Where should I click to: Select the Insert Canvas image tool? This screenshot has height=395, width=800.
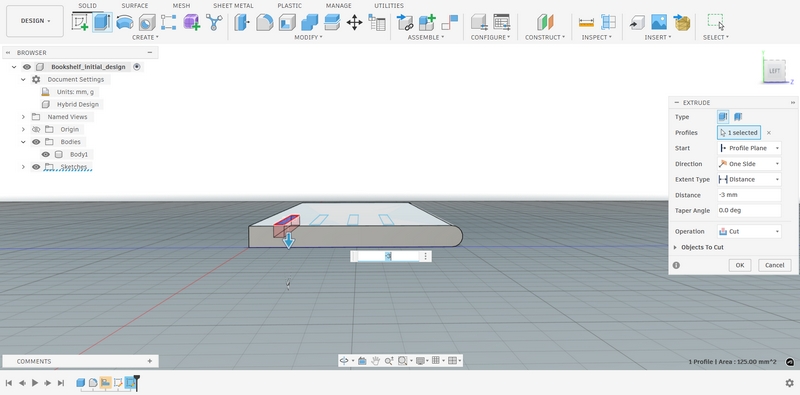659,22
